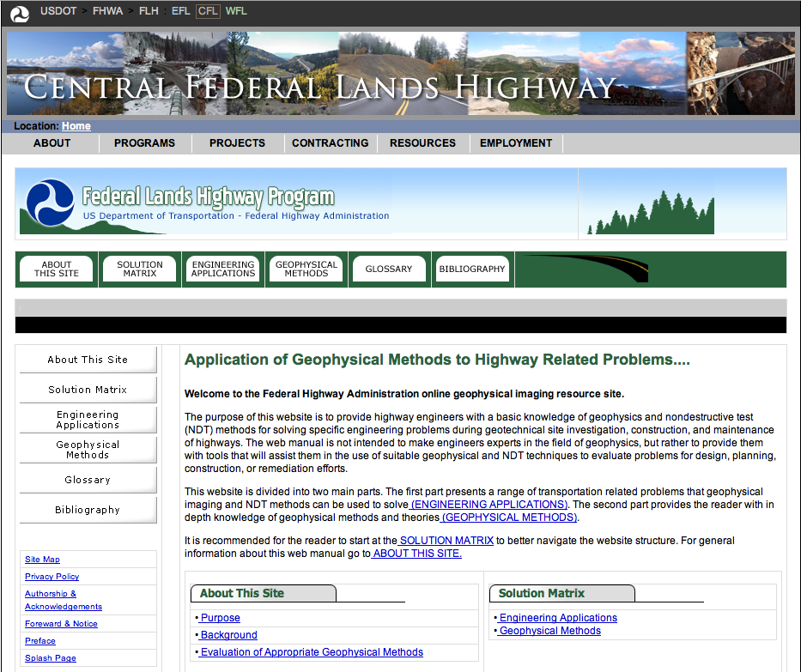Open the FHWA breadcrumb link
Image resolution: width=801 pixels, height=672 pixels.
point(108,10)
